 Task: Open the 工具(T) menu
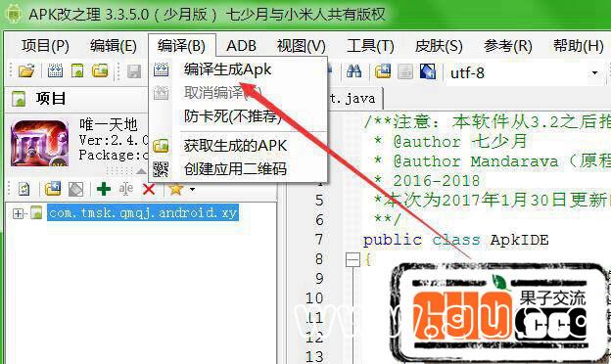pos(370,46)
